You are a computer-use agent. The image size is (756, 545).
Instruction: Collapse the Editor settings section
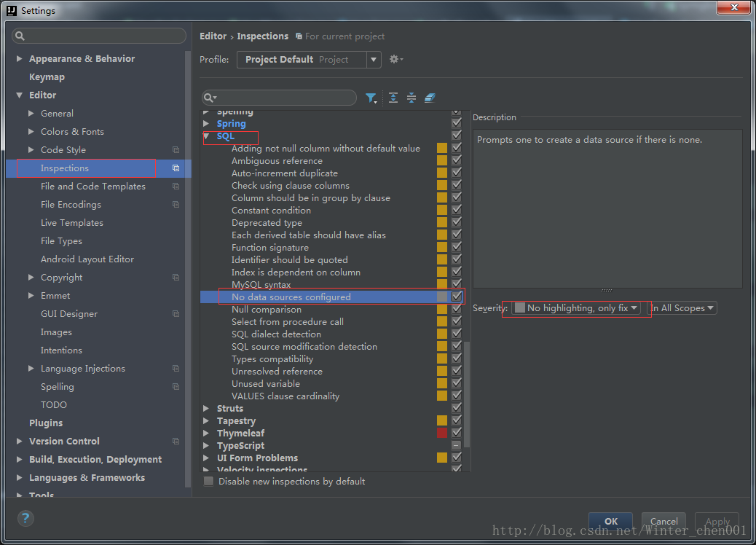point(19,95)
